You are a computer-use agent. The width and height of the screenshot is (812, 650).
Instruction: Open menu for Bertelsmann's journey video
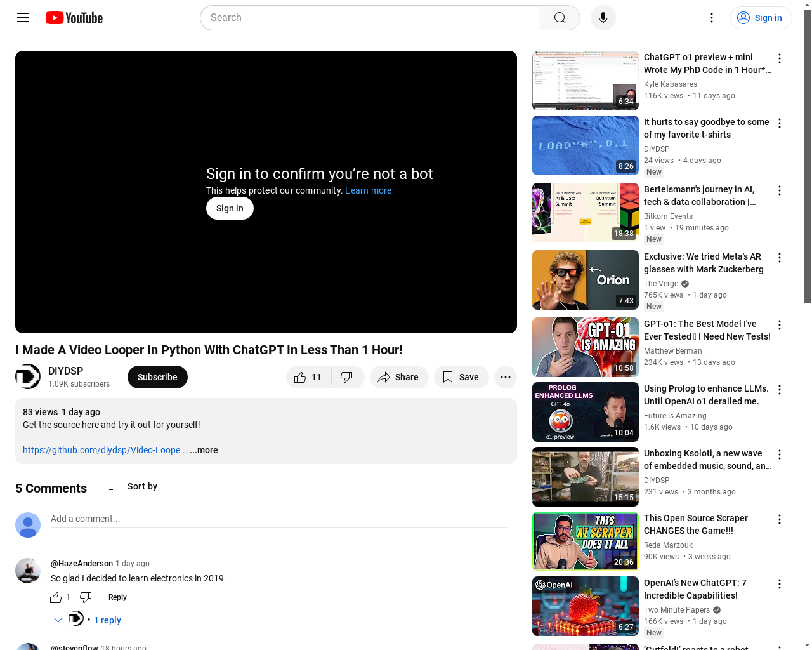780,190
